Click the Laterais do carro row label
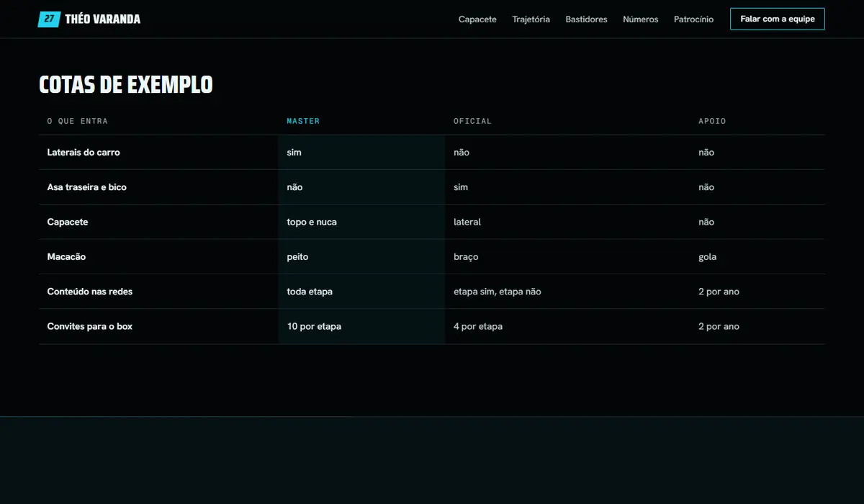This screenshot has height=504, width=864. click(84, 153)
